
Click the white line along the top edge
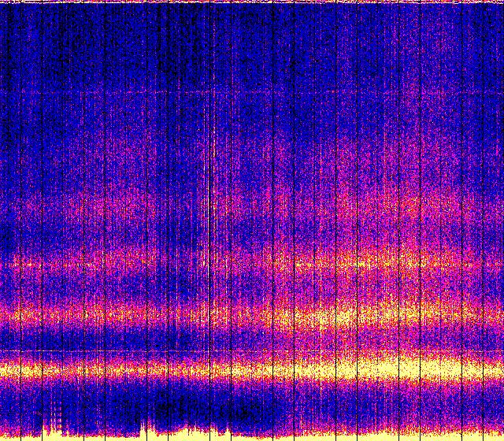(x=252, y=2)
